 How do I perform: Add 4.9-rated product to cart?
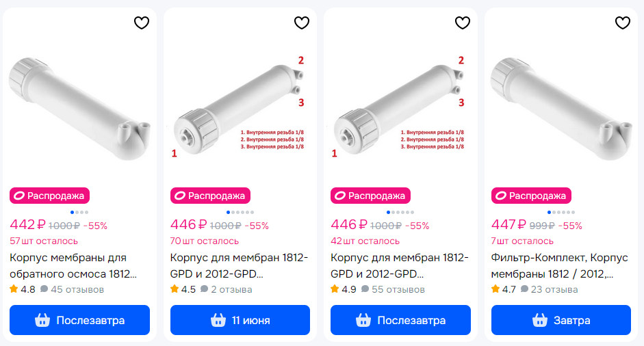[400, 320]
